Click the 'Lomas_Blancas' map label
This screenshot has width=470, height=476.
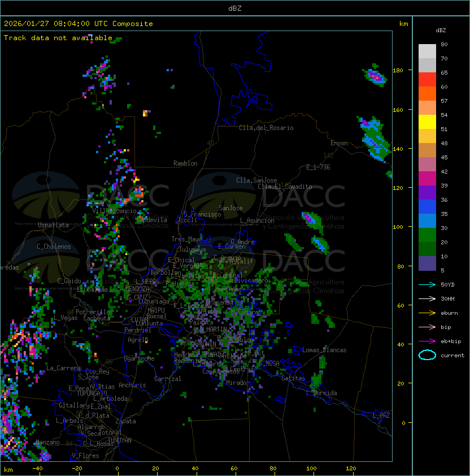(x=324, y=350)
